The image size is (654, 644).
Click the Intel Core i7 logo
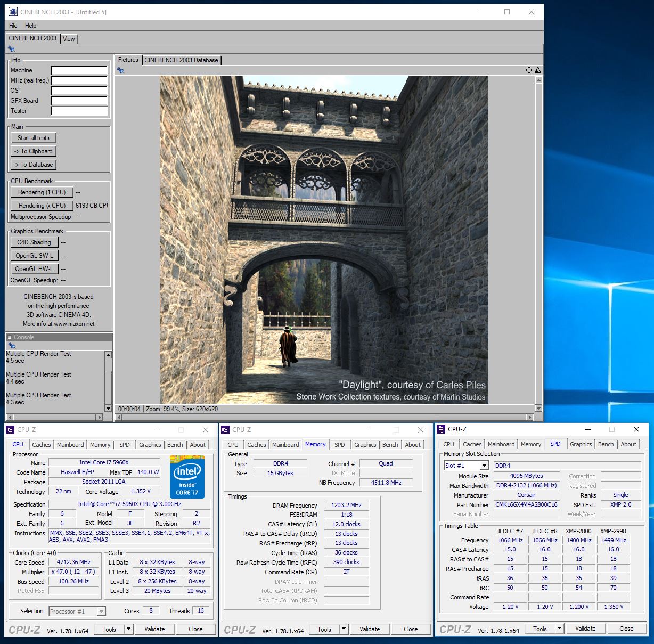click(187, 477)
